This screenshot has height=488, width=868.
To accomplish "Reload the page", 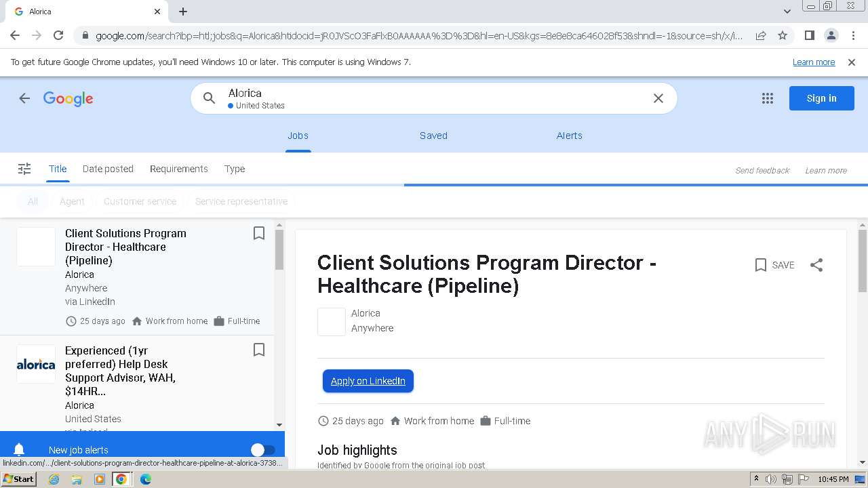I will point(58,35).
